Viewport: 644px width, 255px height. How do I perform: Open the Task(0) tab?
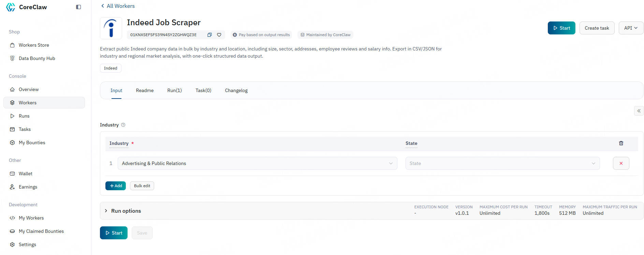[x=203, y=90]
